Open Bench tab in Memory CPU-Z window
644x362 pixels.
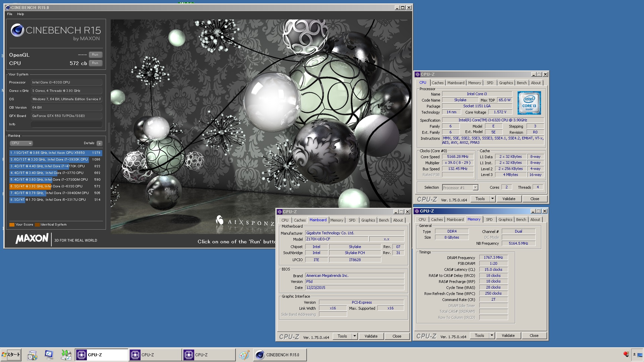pos(521,220)
